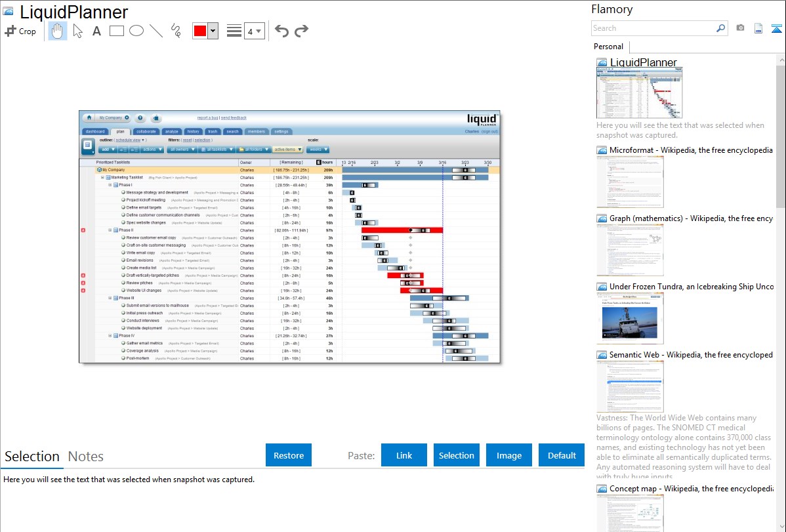Click the camera capture snapshot icon
This screenshot has height=532, width=786.
point(740,28)
